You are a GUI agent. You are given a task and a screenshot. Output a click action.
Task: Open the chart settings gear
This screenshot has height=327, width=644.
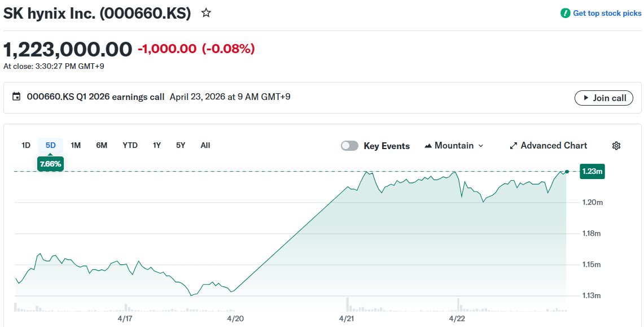point(616,146)
